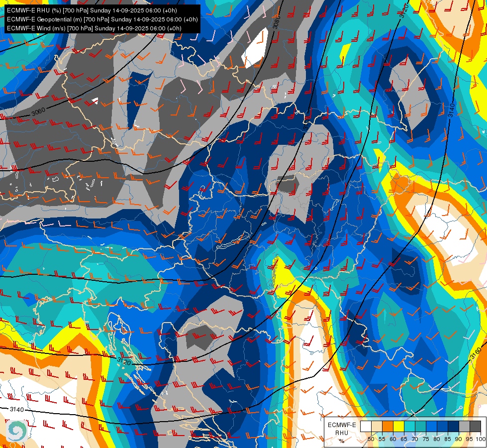This screenshot has width=487, height=448.
Task: Click the legend value 100
Action: click(x=481, y=439)
